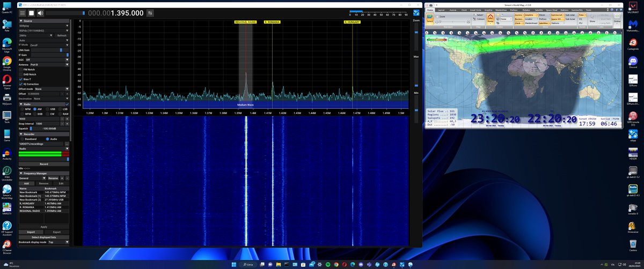Collapse the Frequency Manager section header
The height and width of the screenshot is (269, 644).
(44, 173)
